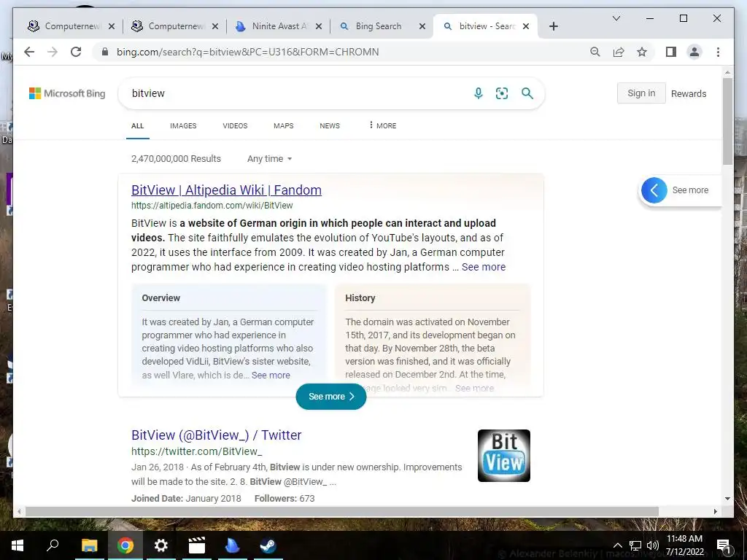Screen dimensions: 747x560
Task: Reload the Bing search page
Action: pyautogui.click(x=76, y=52)
